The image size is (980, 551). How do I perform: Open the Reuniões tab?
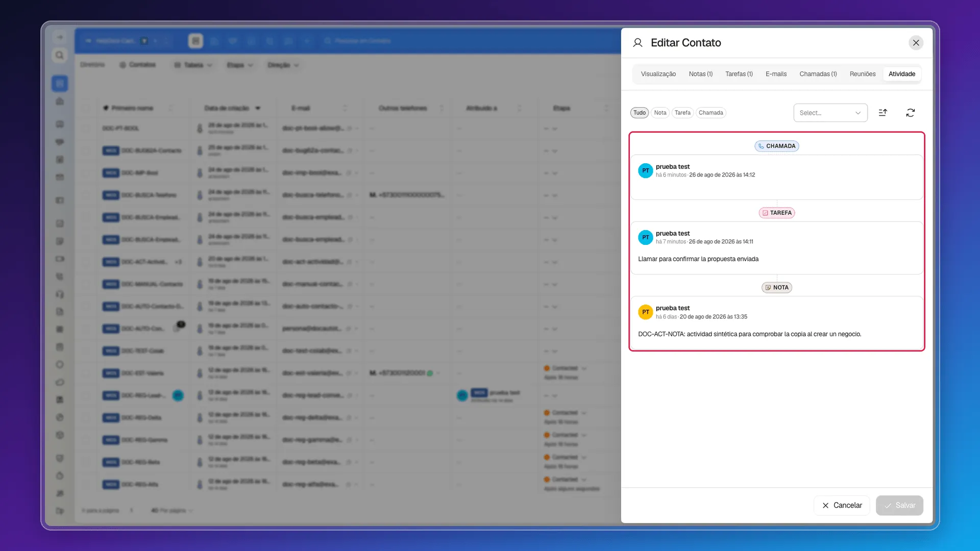pyautogui.click(x=862, y=74)
